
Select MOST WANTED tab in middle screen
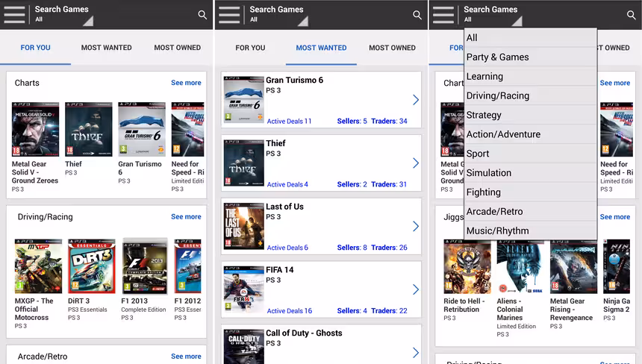(x=321, y=48)
